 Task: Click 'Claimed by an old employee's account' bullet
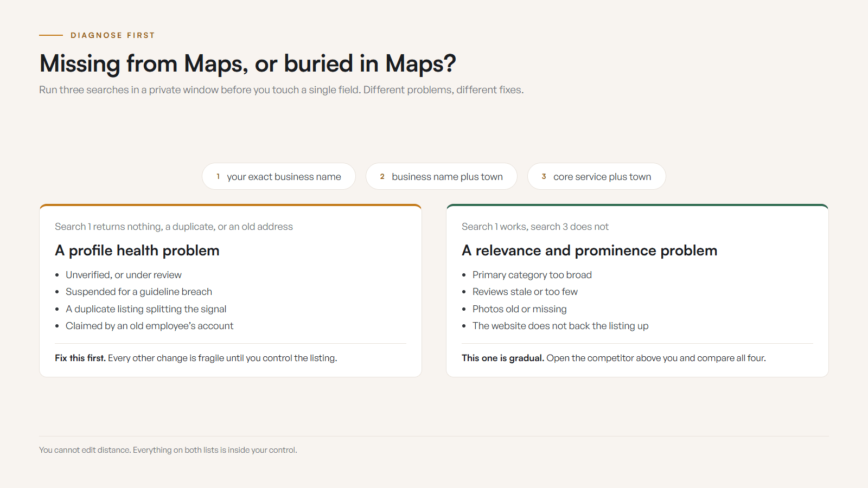click(150, 326)
